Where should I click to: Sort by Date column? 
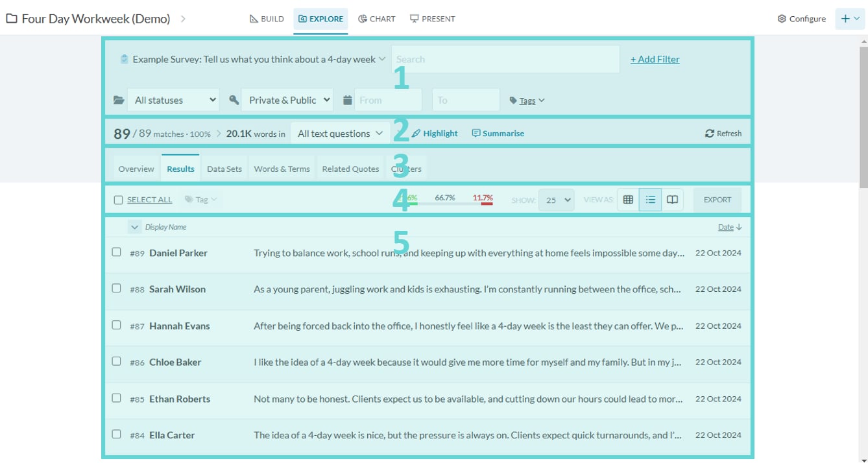pos(730,227)
